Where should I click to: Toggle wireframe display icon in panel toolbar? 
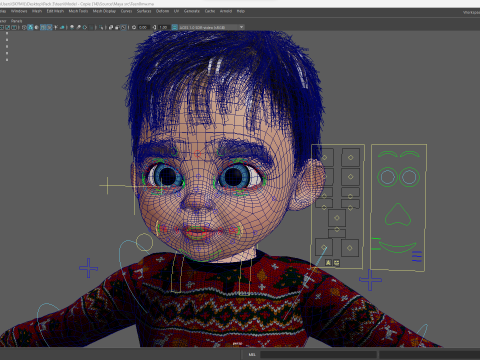24,27
